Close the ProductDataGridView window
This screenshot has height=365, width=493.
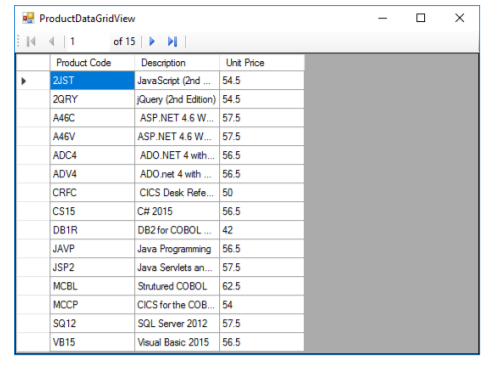(460, 18)
